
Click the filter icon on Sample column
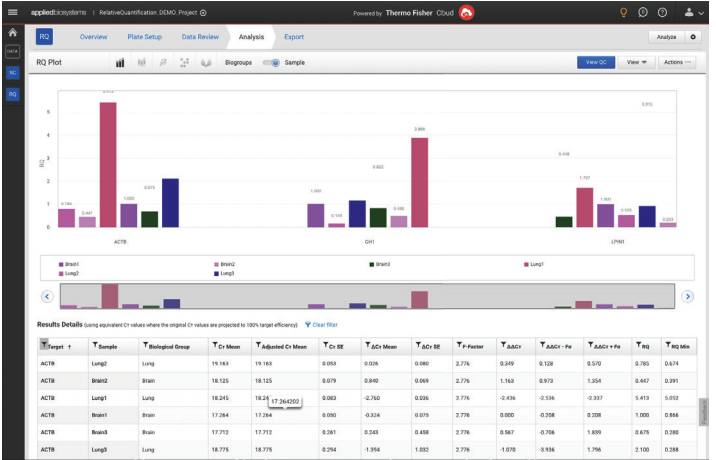[x=95, y=345]
